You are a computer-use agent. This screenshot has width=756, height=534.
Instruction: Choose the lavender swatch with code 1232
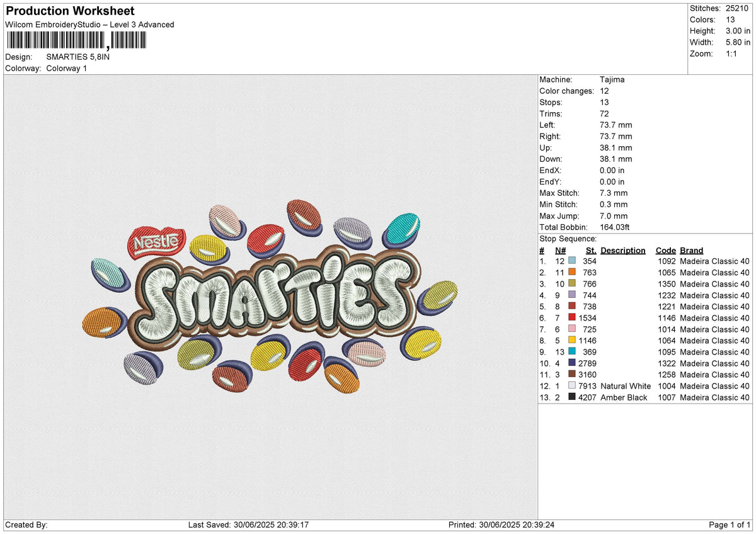pyautogui.click(x=572, y=295)
